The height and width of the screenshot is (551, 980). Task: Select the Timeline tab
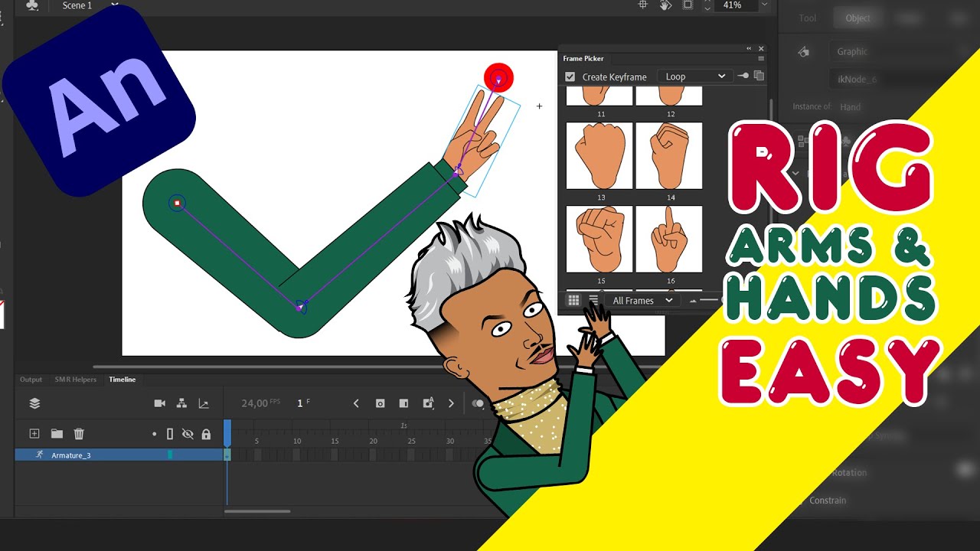[x=122, y=380]
